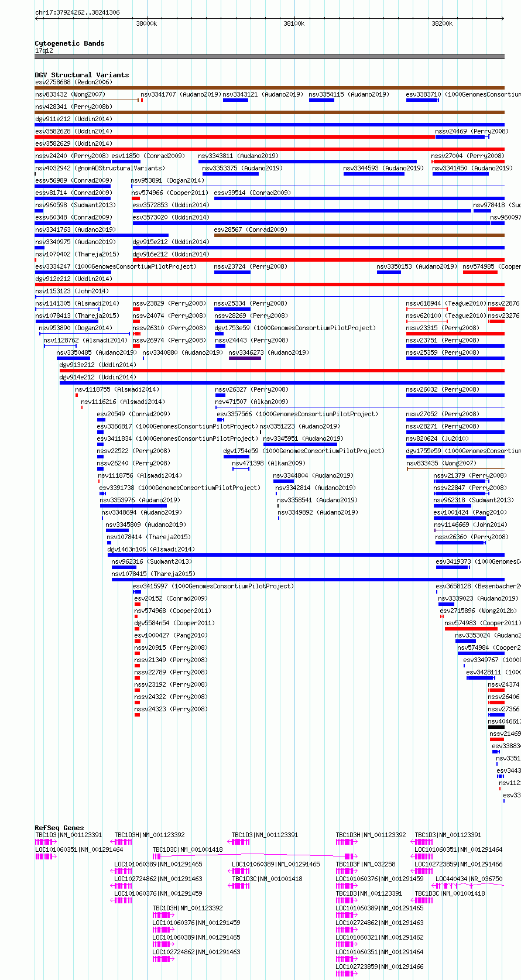The image size is (521, 980).
Task: Select the DGV Structural Variants track title
Action: pyautogui.click(x=82, y=75)
